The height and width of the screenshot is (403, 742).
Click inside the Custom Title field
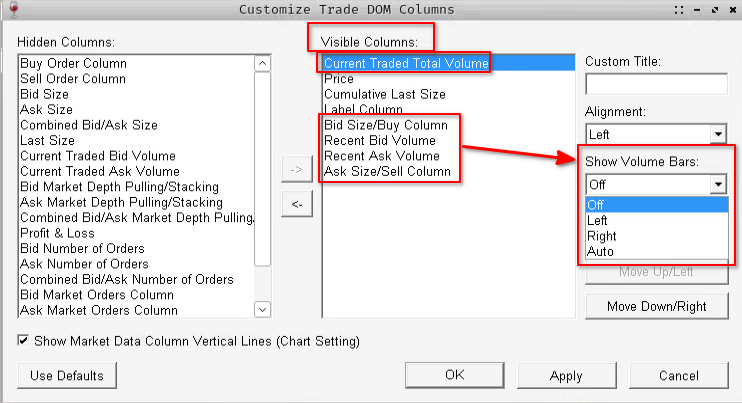(656, 84)
